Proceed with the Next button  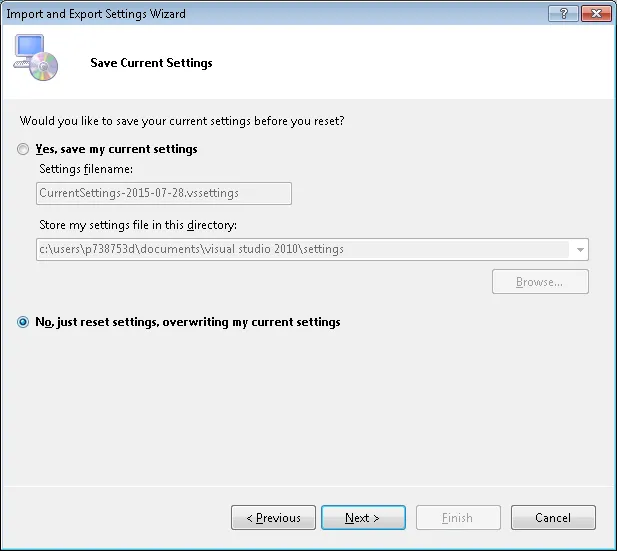pos(363,518)
